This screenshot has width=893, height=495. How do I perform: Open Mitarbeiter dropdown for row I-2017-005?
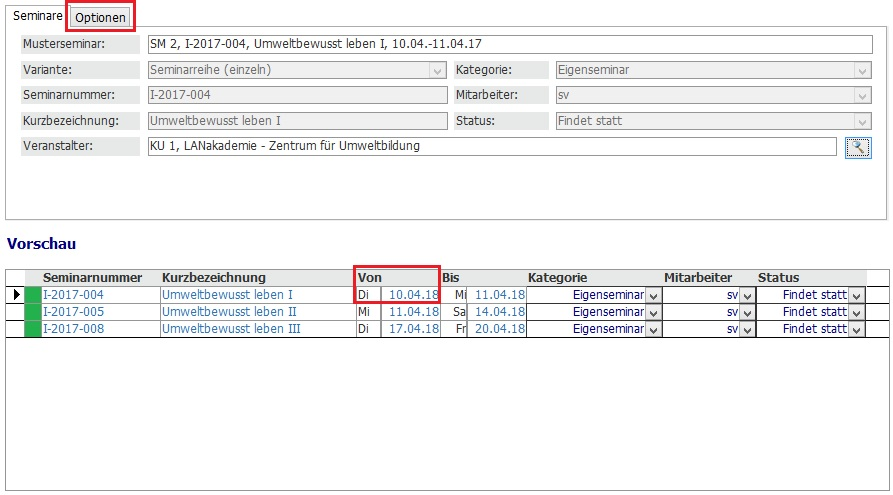coord(746,312)
